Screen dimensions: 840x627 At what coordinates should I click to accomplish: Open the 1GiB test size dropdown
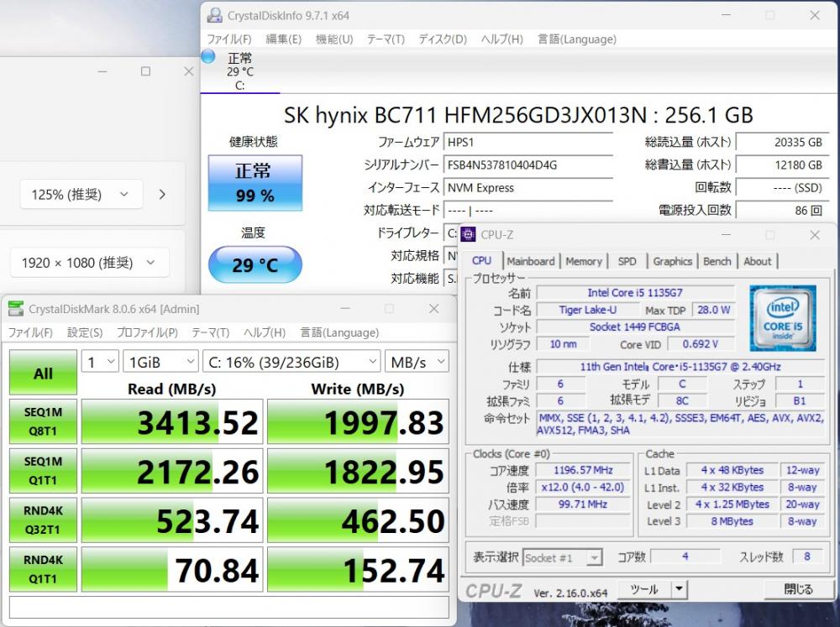160,362
